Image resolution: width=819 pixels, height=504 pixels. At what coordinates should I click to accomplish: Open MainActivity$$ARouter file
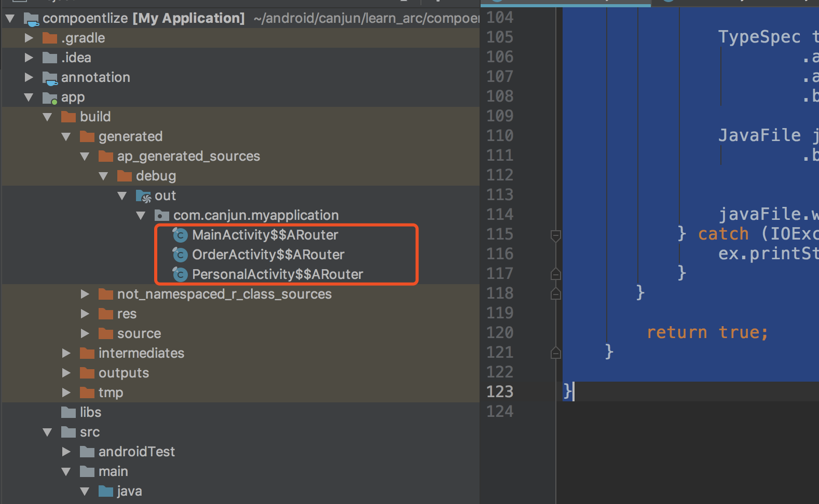265,235
